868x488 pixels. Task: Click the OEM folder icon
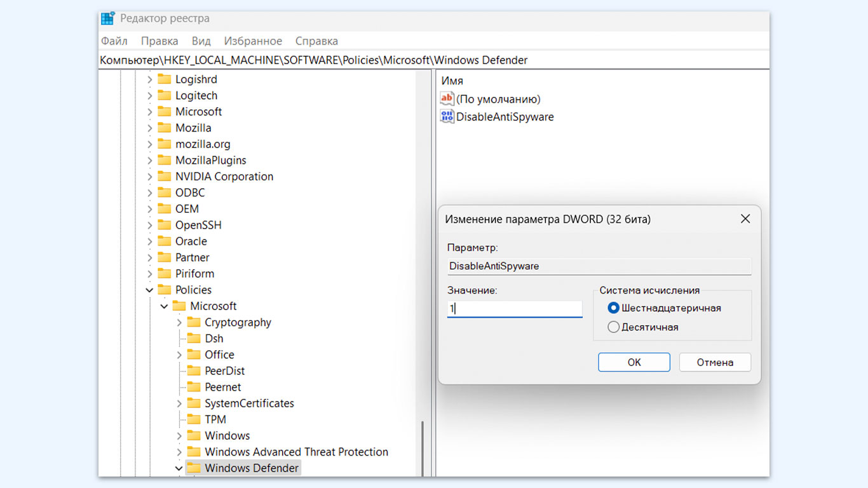click(165, 208)
